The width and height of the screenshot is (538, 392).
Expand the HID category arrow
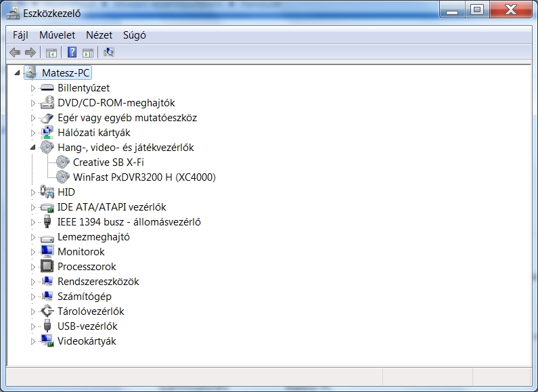click(x=33, y=192)
